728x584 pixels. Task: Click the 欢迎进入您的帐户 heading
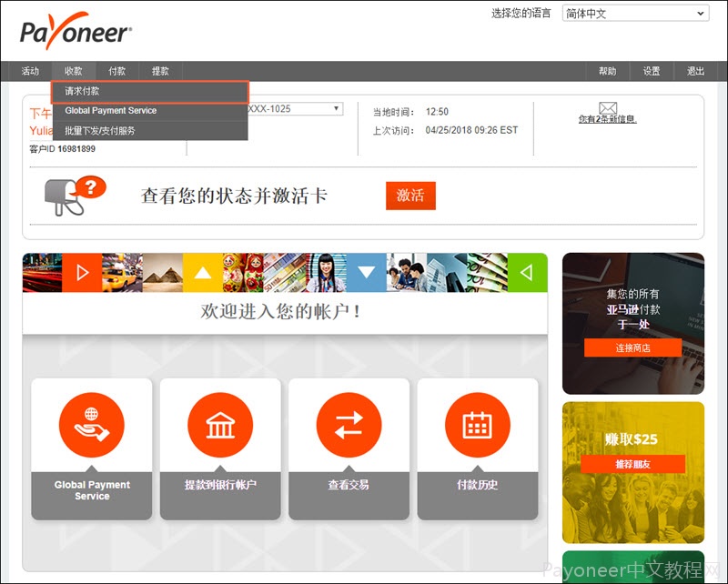280,311
